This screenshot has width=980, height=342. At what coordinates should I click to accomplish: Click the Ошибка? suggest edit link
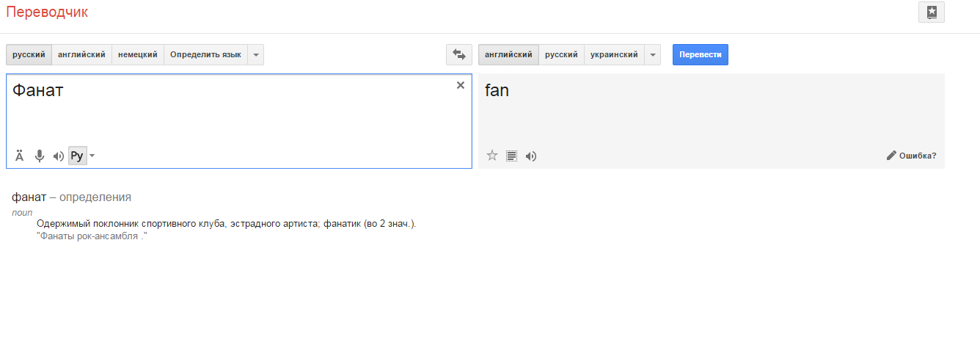point(912,156)
